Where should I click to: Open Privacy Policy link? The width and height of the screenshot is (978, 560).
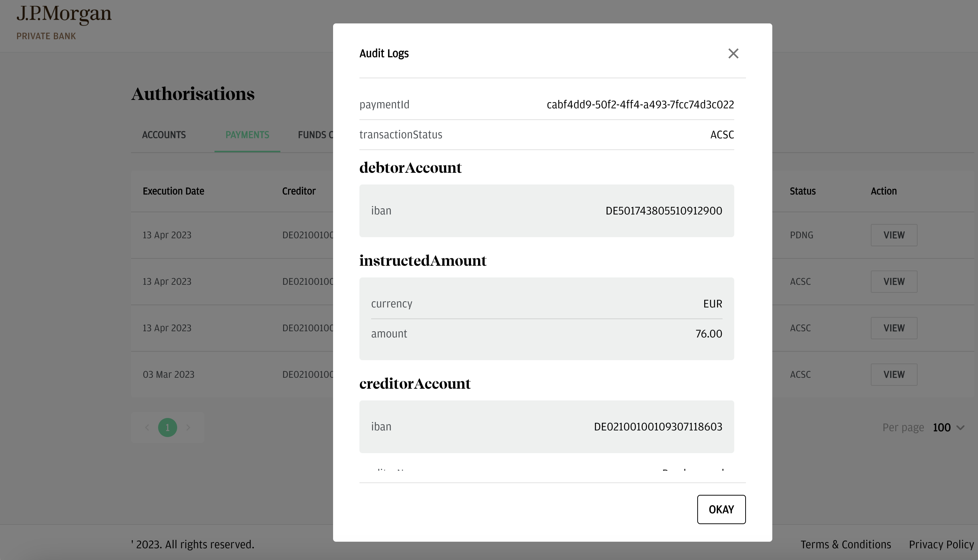[x=941, y=544]
